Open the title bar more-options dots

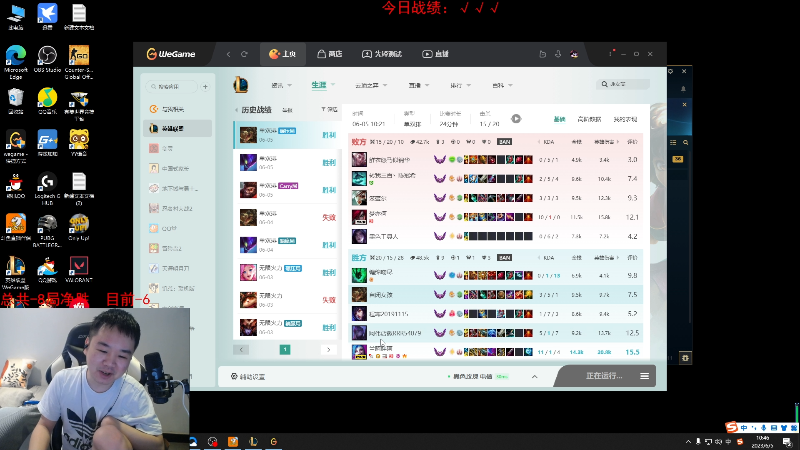[610, 54]
